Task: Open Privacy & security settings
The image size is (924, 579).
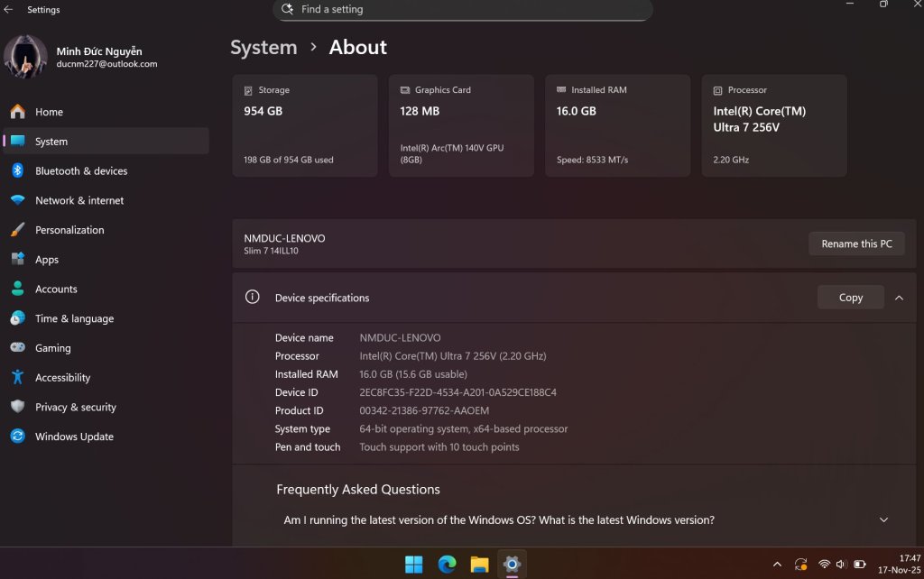Action: (75, 407)
